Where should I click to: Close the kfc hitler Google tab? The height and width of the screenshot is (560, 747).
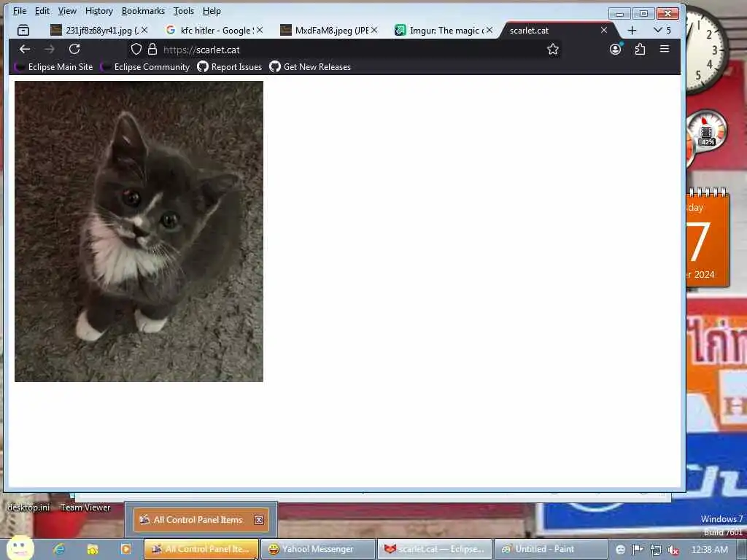(x=260, y=30)
